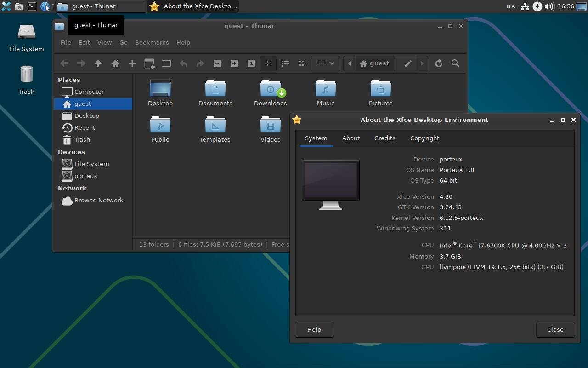Open a new tab via window-plus icon
This screenshot has width=588, height=368.
[x=149, y=63]
